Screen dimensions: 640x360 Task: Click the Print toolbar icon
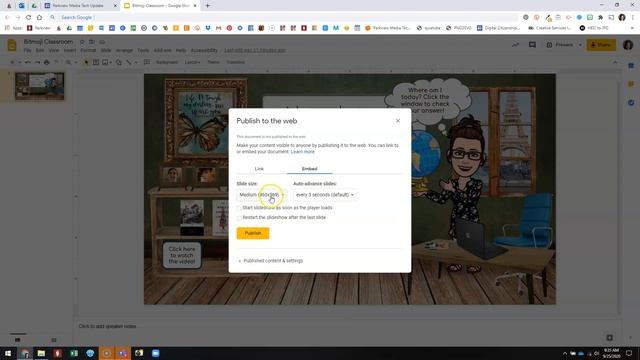click(x=47, y=62)
